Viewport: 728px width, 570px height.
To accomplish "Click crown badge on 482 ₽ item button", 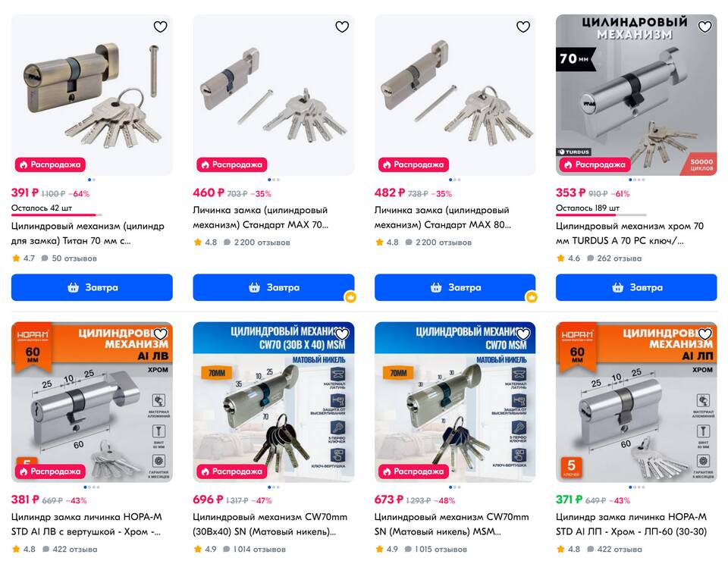I will [532, 297].
